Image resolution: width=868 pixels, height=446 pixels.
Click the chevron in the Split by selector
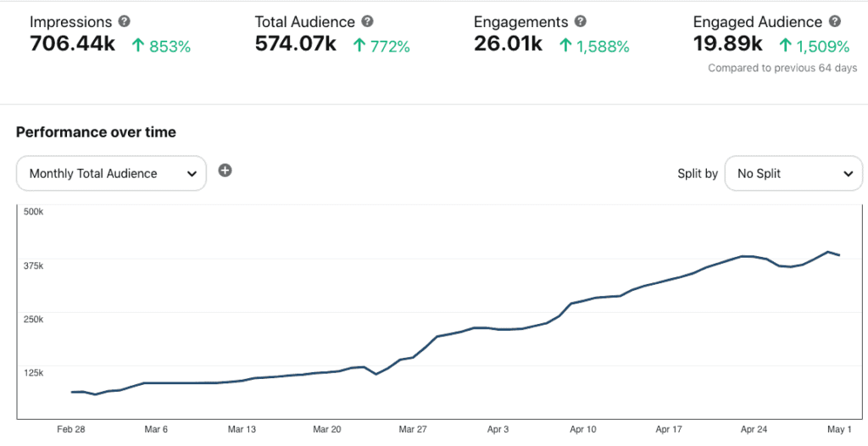848,174
